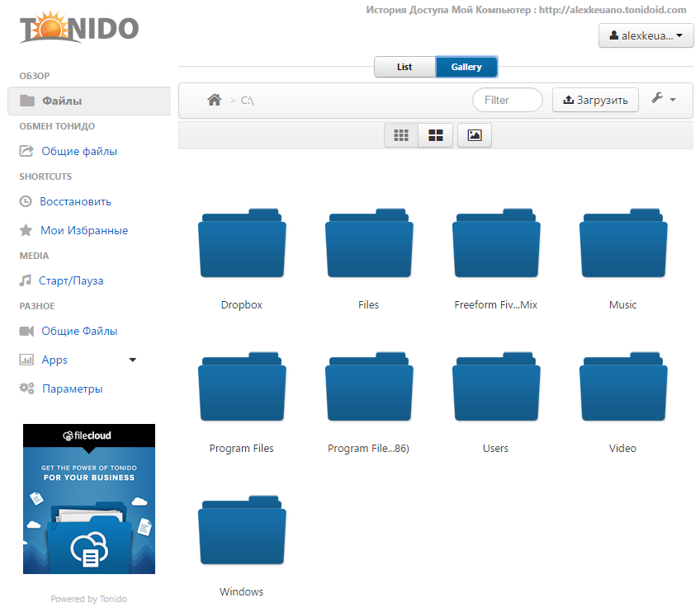This screenshot has height=612, width=700.
Task: Open the Users folder
Action: tap(495, 391)
